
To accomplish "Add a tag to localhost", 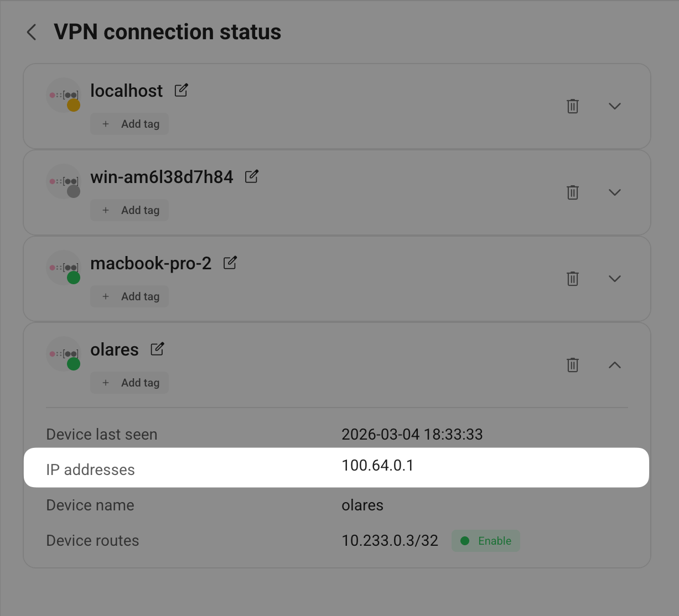I will (x=129, y=124).
